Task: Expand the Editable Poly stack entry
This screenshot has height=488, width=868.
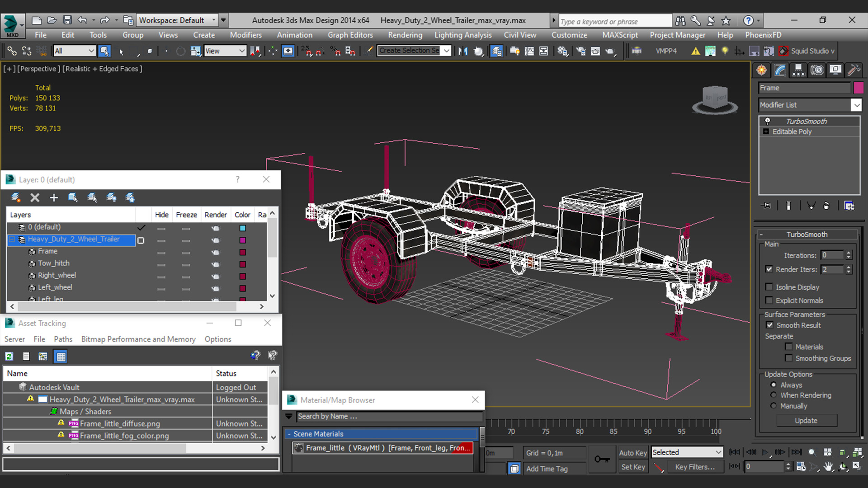Action: 766,131
